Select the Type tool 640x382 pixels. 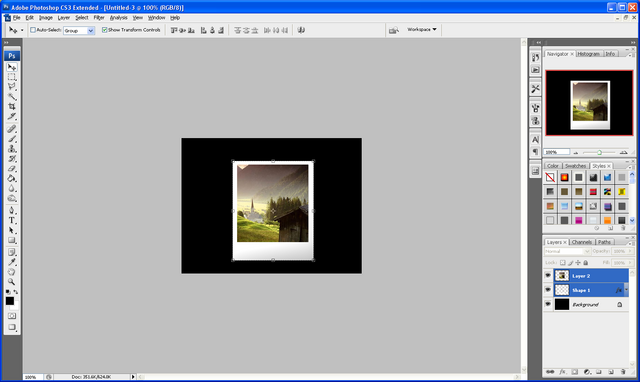[12, 220]
